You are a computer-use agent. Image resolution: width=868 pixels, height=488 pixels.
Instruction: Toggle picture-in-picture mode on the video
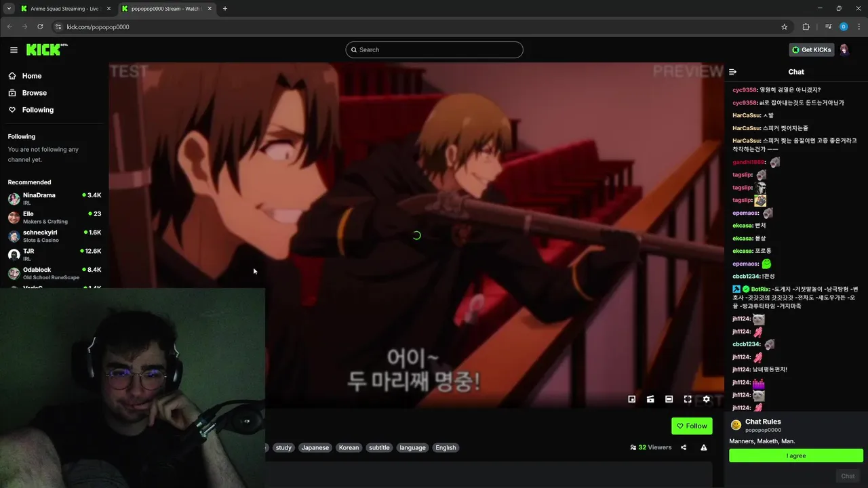[632, 399]
